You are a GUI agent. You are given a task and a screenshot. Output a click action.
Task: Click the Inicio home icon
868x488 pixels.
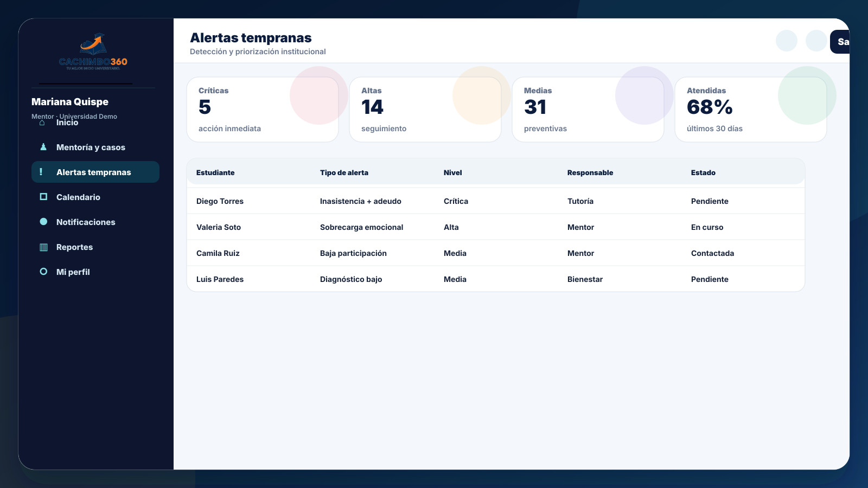(42, 123)
